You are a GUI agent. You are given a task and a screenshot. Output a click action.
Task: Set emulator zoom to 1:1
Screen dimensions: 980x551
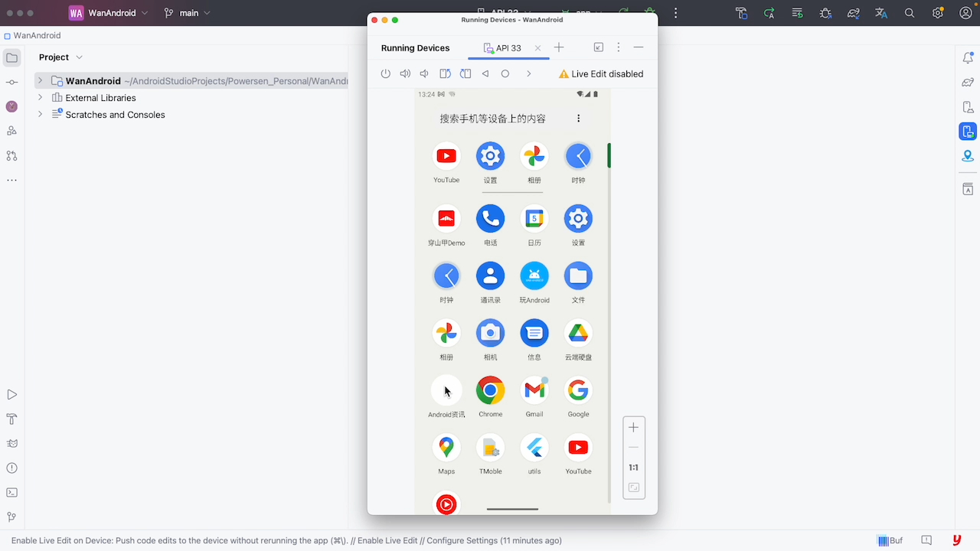(x=633, y=468)
